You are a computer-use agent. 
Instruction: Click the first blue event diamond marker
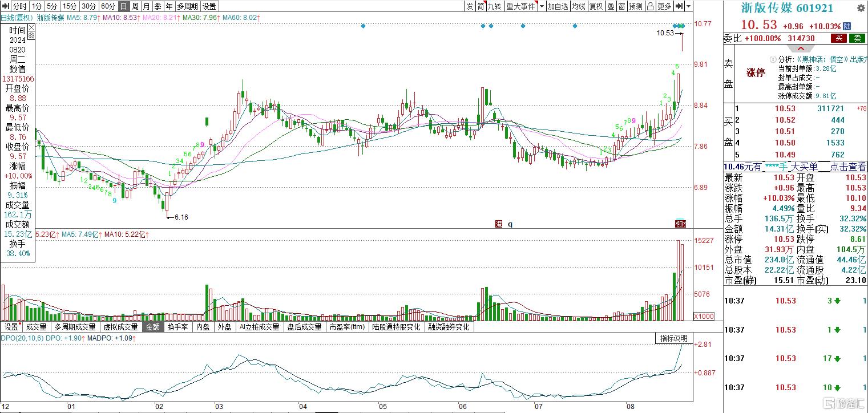pos(363,26)
